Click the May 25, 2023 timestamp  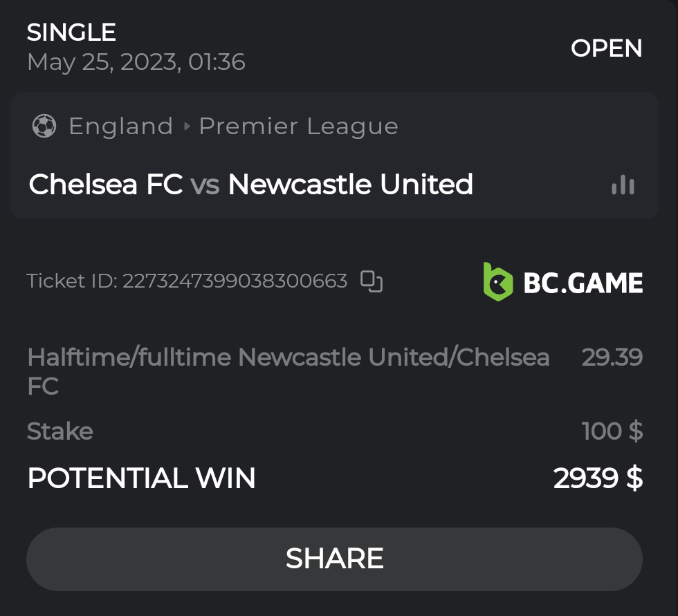coord(136,62)
